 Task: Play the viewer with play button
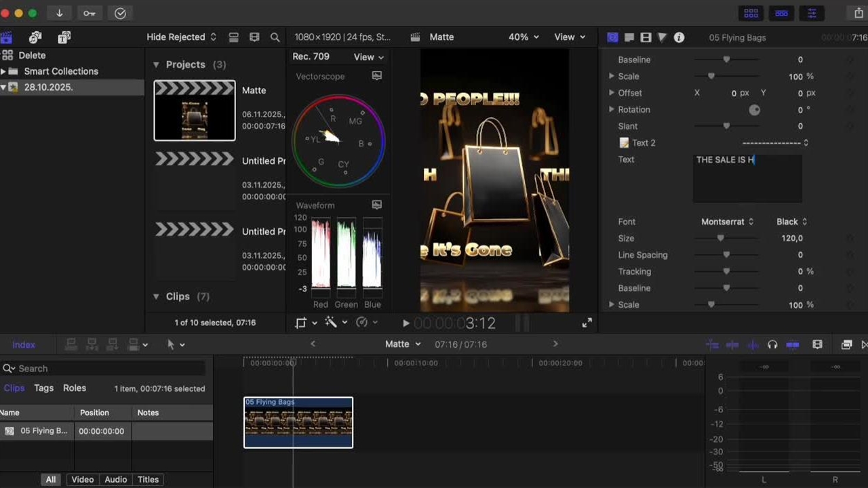tap(406, 324)
